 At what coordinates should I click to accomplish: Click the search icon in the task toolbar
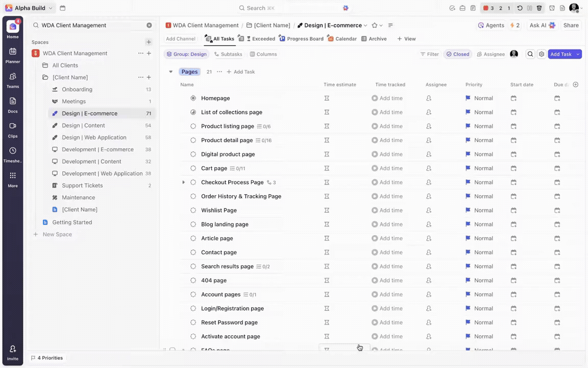[530, 54]
